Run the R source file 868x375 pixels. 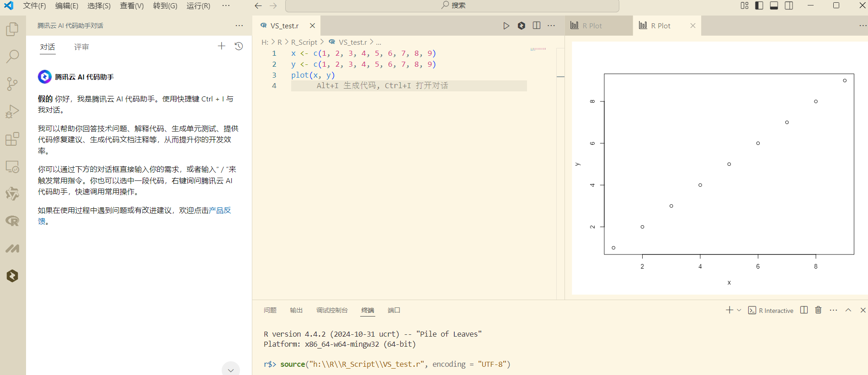tap(506, 26)
